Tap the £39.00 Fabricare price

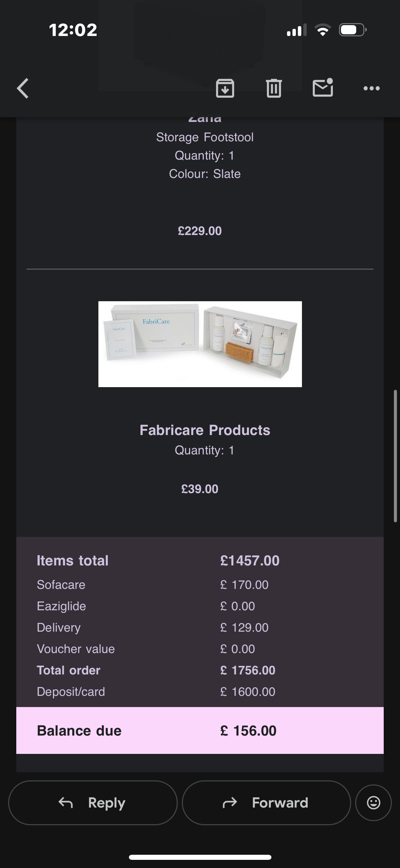199,489
